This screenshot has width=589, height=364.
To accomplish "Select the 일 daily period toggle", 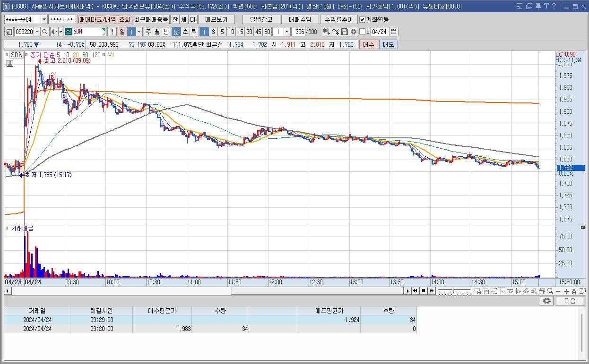I will 122,32.
